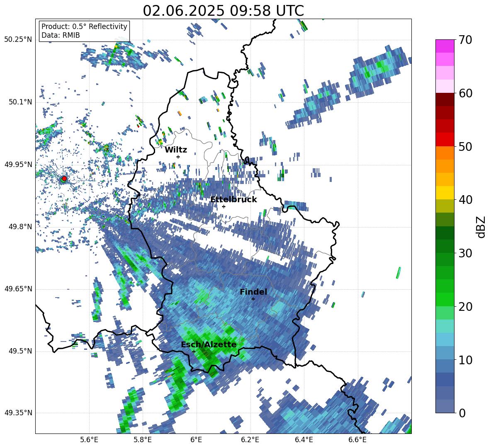Pick the magenta swatch at colorbar top

[445, 46]
